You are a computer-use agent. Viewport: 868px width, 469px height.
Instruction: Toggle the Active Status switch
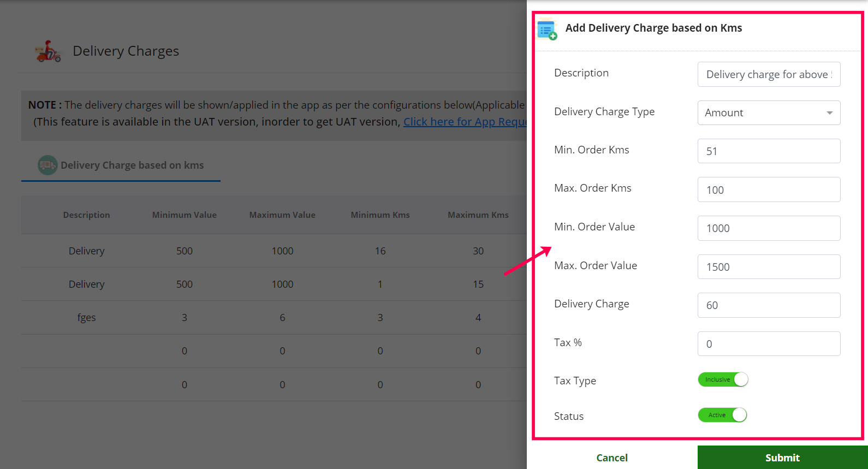722,415
